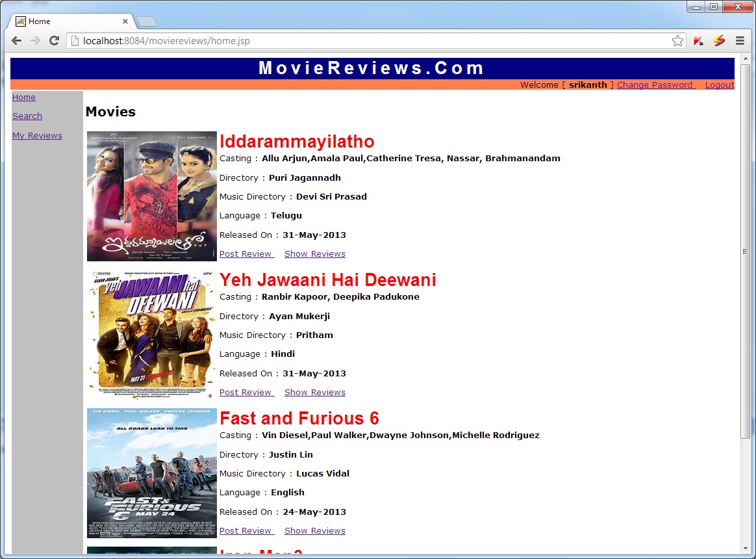Viewport: 756px width, 559px height.
Task: Click the Iddarammayilatho movie poster
Action: point(152,196)
